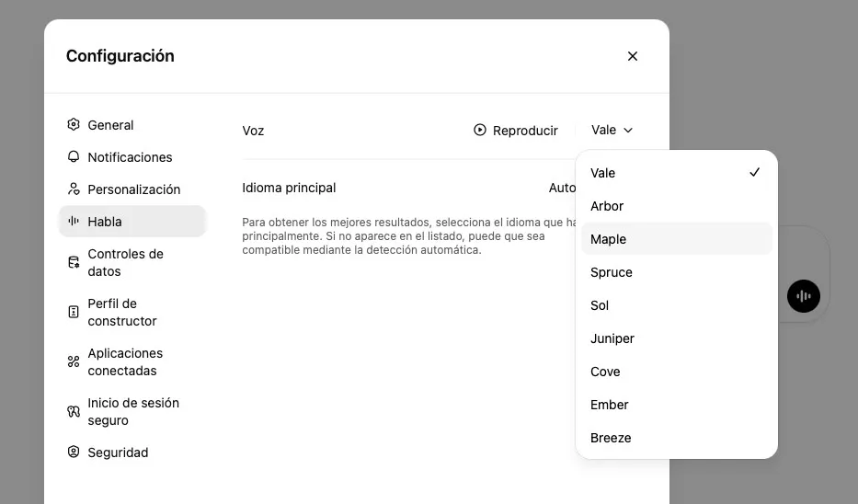Open the Inicio de sesión seguro tab
The height and width of the screenshot is (504, 858).
pyautogui.click(x=132, y=411)
